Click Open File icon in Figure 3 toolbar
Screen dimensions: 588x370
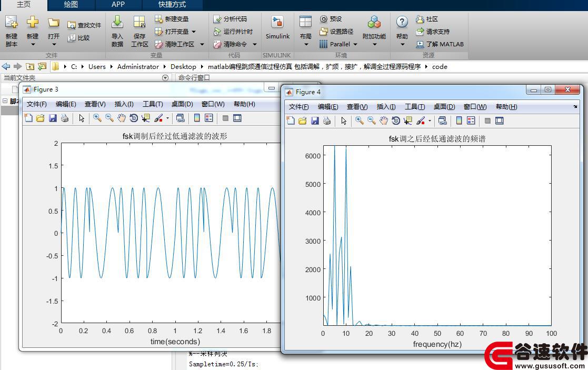tap(41, 118)
